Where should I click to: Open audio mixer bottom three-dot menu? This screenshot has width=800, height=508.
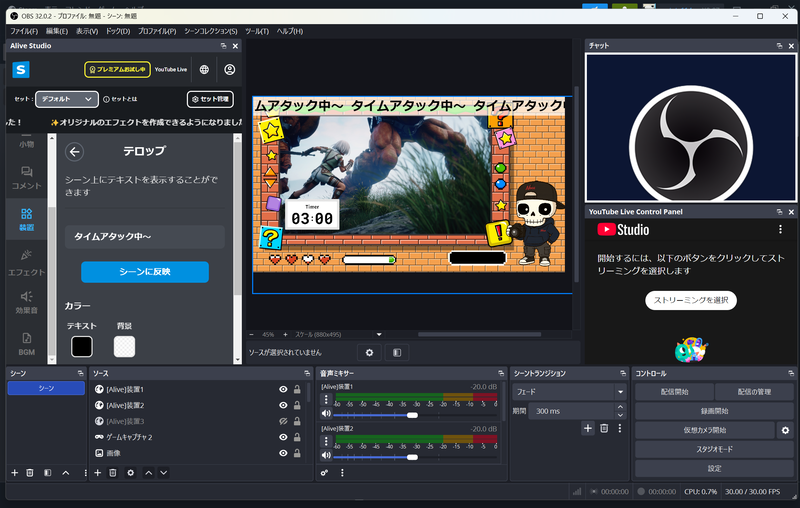[342, 473]
